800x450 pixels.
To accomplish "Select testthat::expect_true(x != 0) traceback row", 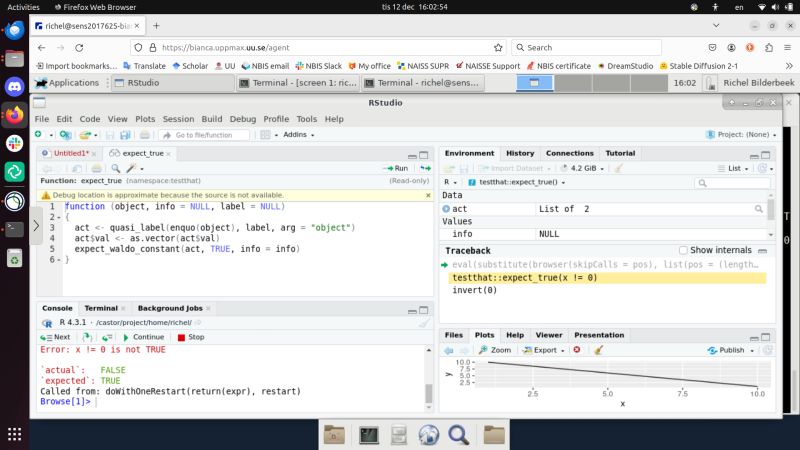I will 607,278.
